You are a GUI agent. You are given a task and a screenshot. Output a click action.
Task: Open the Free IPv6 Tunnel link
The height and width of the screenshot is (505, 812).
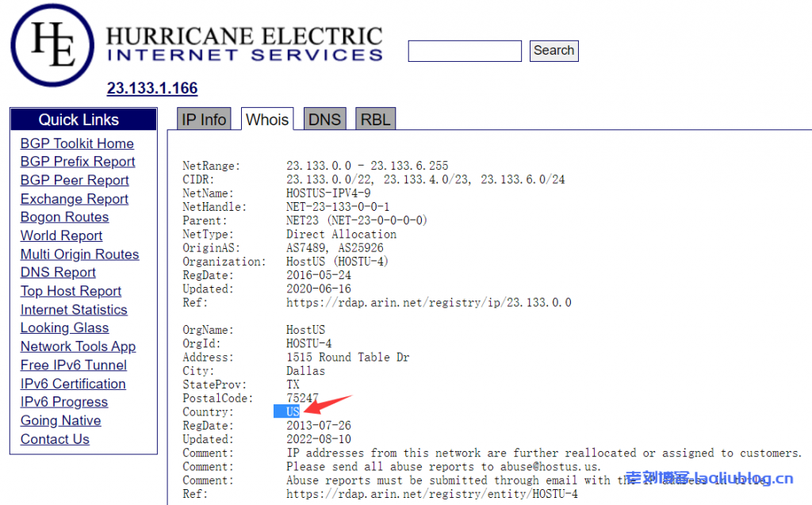pyautogui.click(x=74, y=365)
